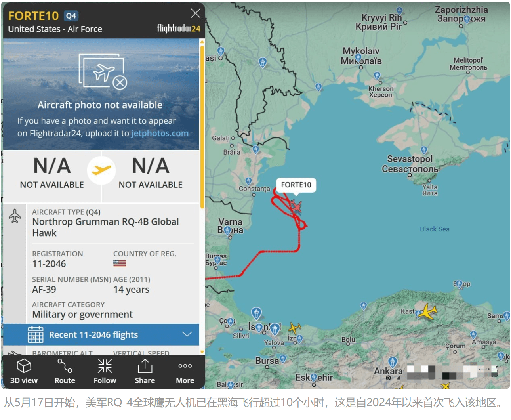Click the airport pin at Ankara

tap(393, 362)
